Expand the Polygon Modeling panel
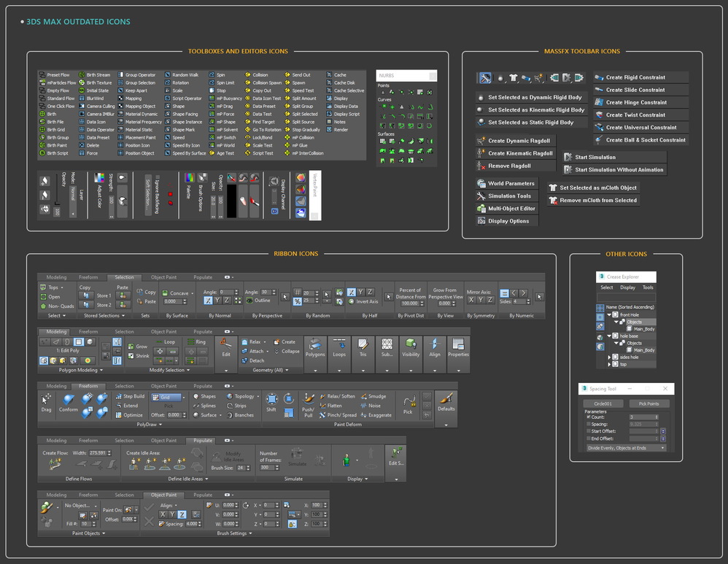 click(x=81, y=370)
